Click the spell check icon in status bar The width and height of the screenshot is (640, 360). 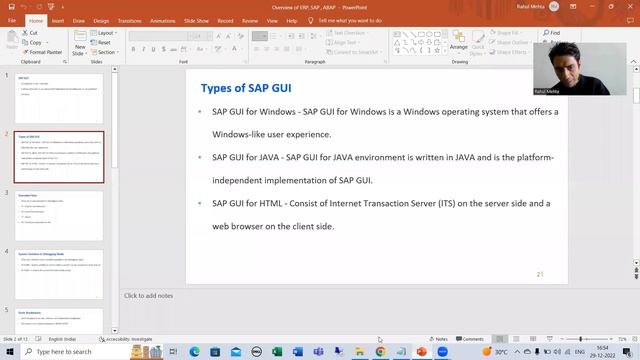pos(38,339)
